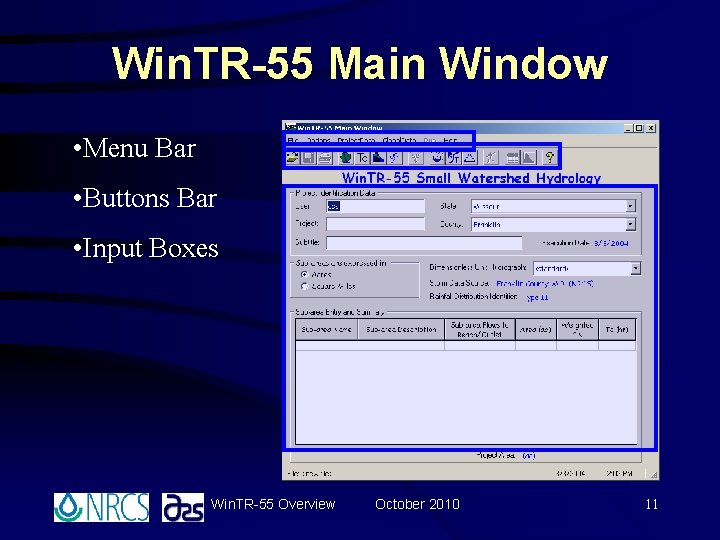Select the Acres radio button
Image resolution: width=720 pixels, height=540 pixels.
click(304, 275)
